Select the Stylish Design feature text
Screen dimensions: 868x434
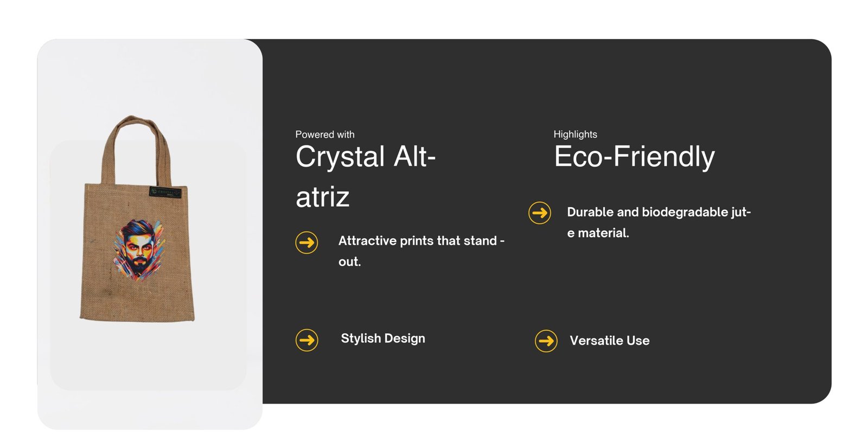click(382, 339)
